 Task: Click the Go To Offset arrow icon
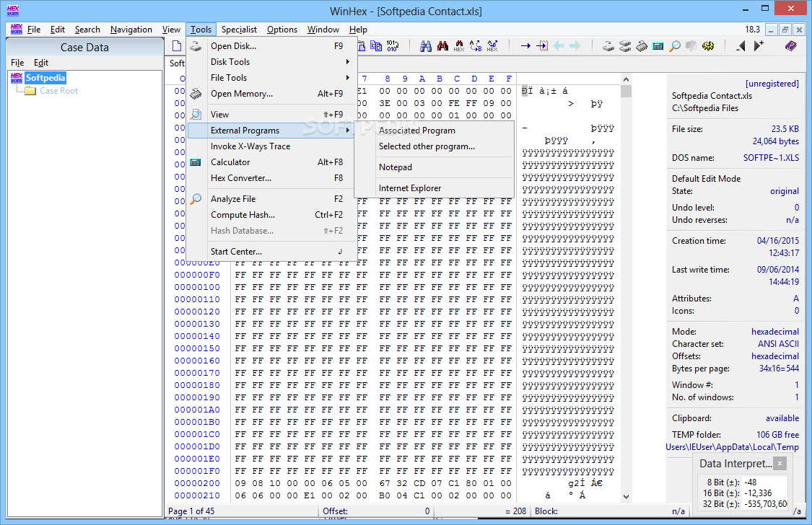pyautogui.click(x=525, y=46)
